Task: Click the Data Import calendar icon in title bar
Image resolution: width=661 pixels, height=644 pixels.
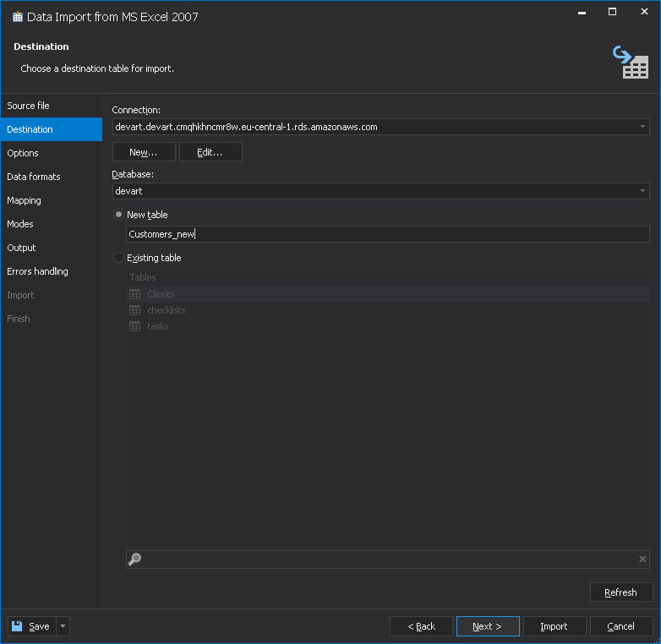Action: coord(17,17)
